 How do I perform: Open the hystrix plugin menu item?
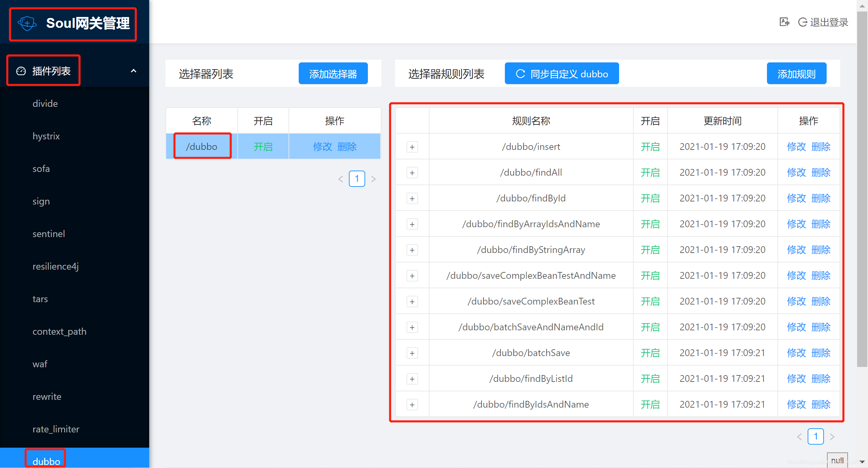tap(46, 136)
